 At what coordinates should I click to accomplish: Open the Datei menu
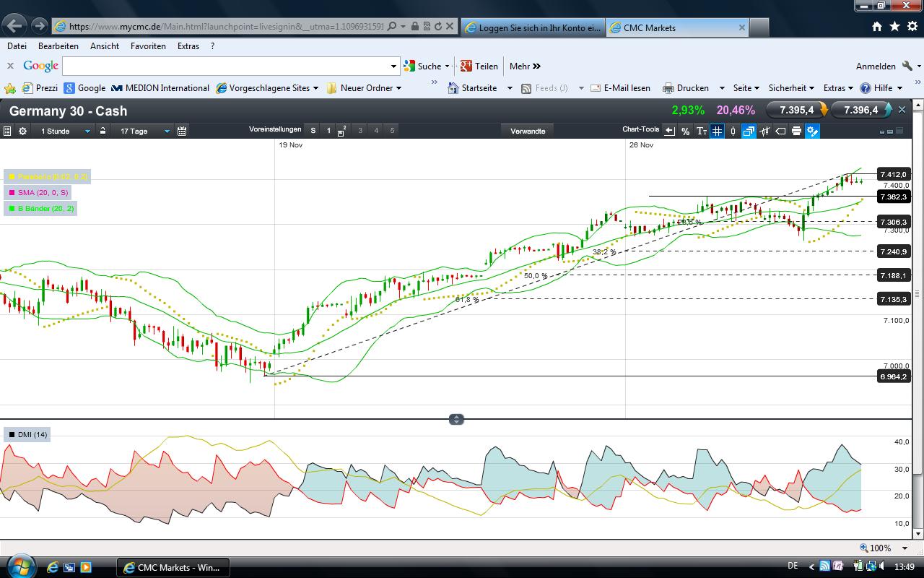tap(17, 46)
